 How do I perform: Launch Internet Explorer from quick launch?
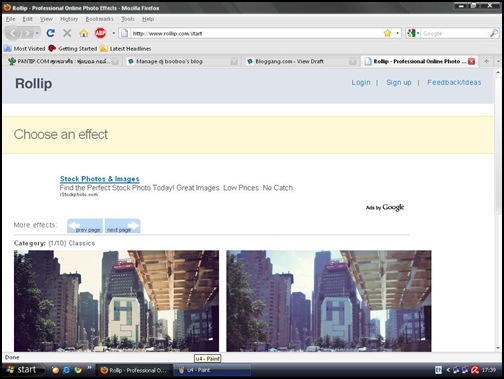click(x=66, y=370)
